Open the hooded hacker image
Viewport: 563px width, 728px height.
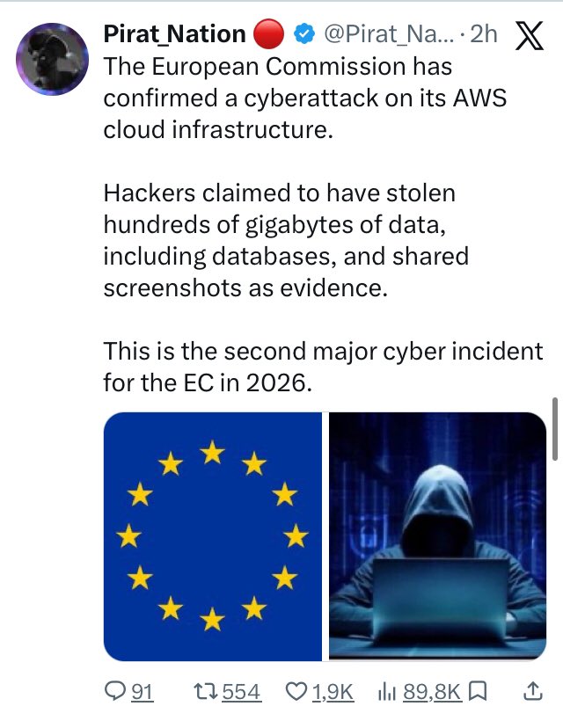(x=438, y=536)
